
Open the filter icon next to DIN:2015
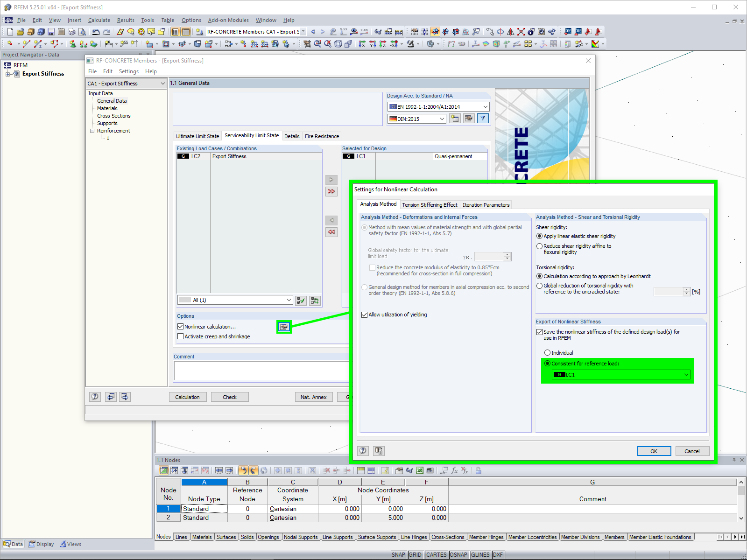pos(483,119)
